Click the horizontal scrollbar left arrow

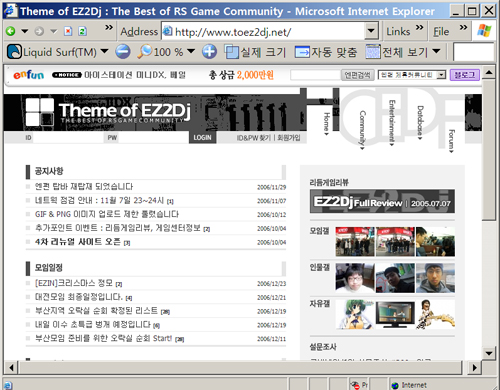(11, 368)
